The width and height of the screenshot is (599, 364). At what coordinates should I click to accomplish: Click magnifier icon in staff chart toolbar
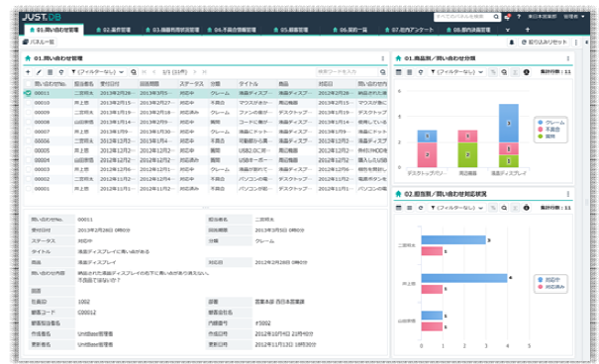pos(504,208)
